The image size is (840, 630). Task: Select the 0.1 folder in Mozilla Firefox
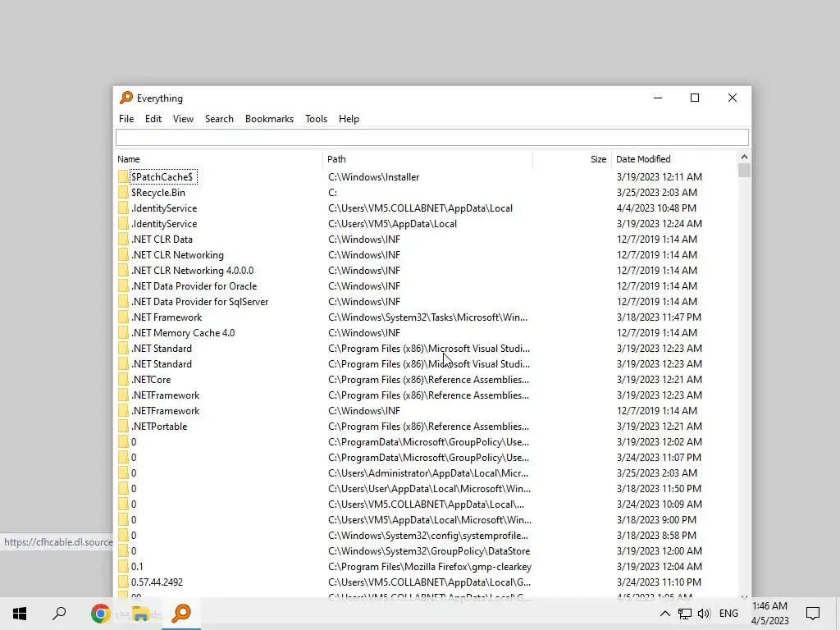tap(137, 566)
